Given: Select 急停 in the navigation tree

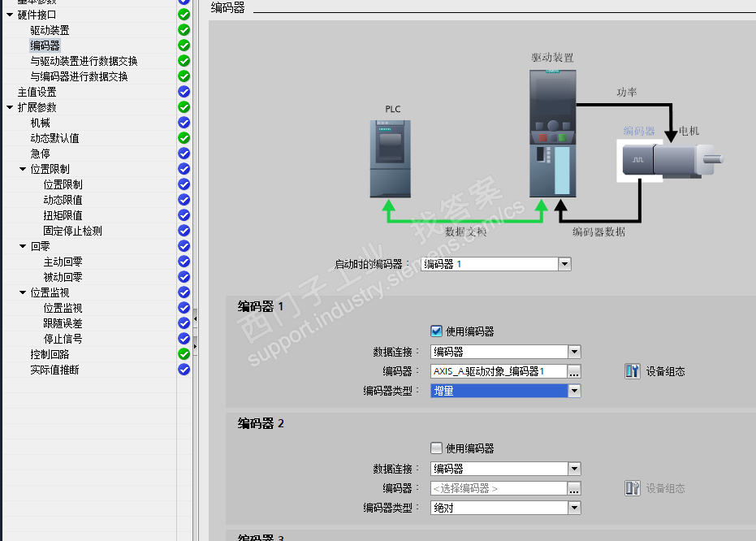Looking at the screenshot, I should [41, 154].
